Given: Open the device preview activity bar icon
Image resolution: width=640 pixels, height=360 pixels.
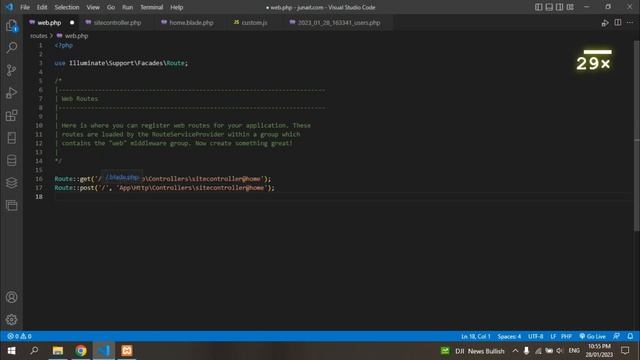Looking at the screenshot, I should pyautogui.click(x=11, y=138).
